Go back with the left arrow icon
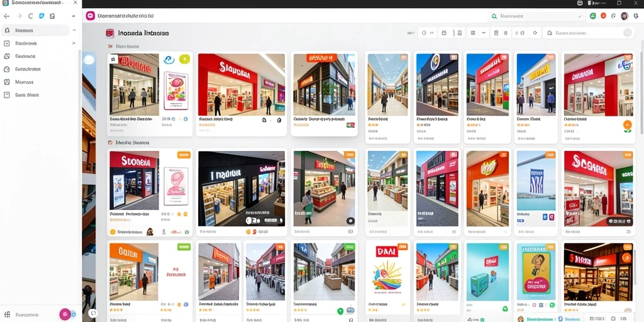The height and width of the screenshot is (322, 644). (6, 16)
